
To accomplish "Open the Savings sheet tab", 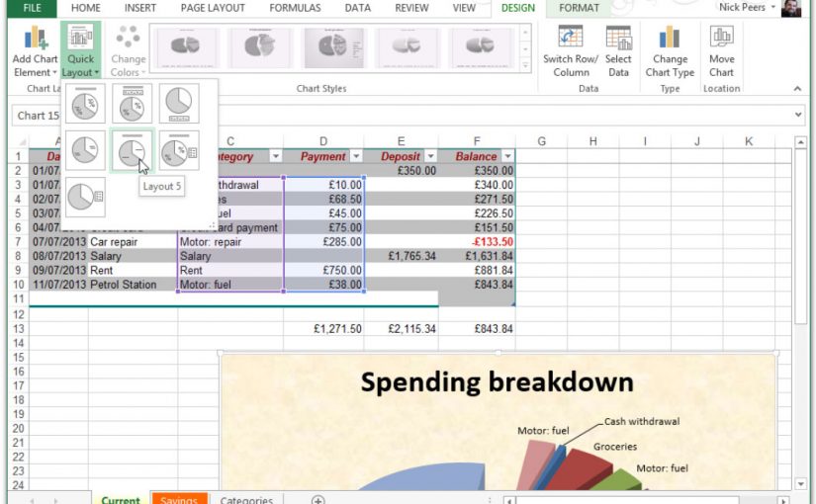I will (179, 499).
